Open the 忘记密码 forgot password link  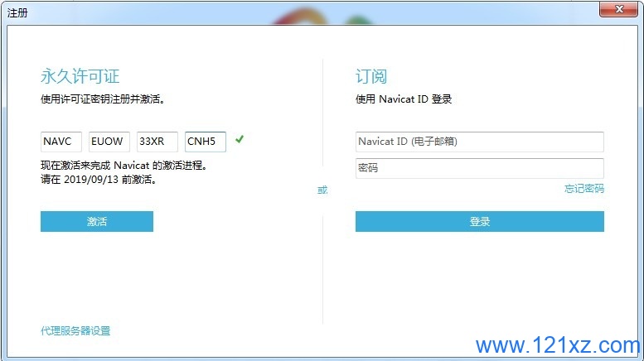point(584,189)
